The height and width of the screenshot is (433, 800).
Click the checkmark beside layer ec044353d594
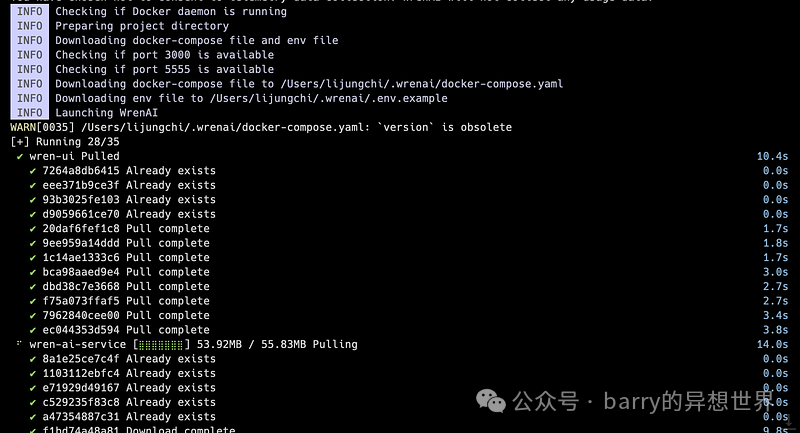coord(33,330)
